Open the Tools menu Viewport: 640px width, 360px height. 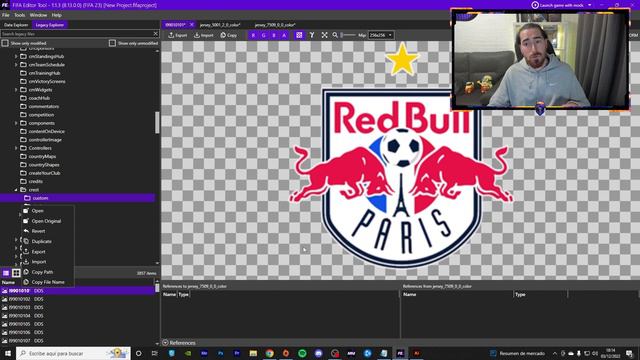20,15
